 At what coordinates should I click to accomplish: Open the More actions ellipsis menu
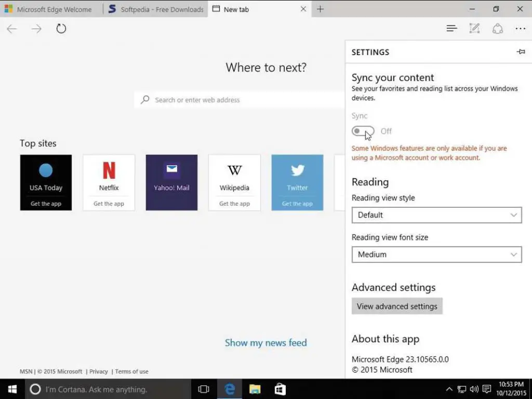pos(521,29)
